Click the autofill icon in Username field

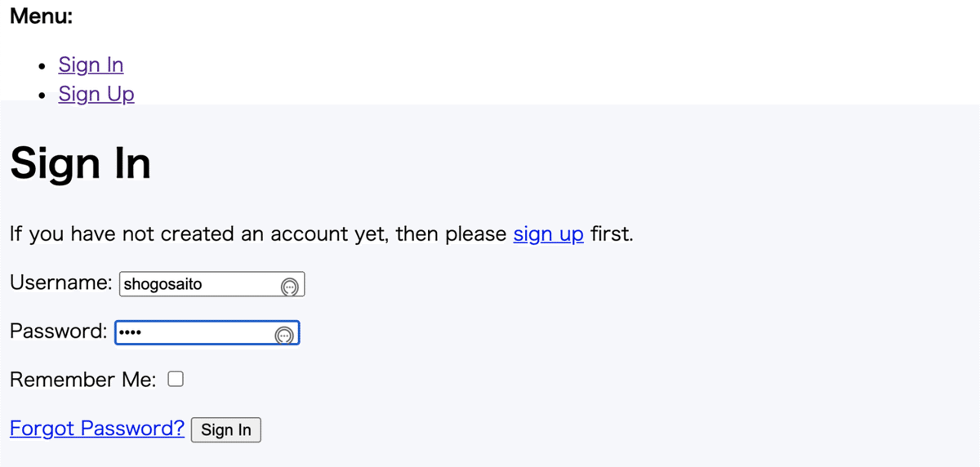(x=289, y=286)
